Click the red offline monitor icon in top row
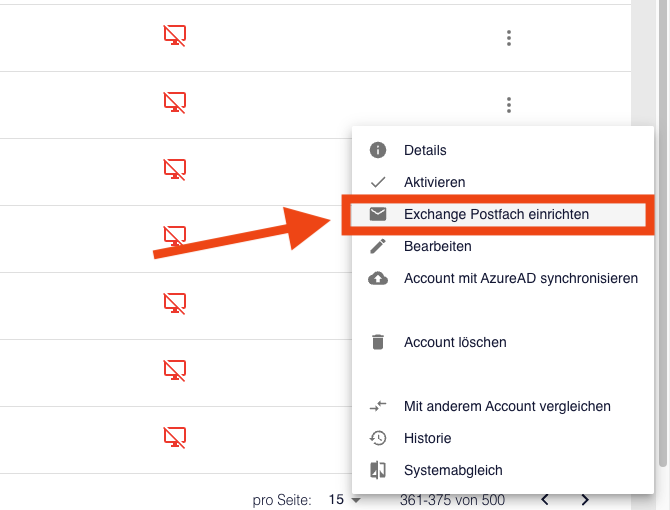 click(x=175, y=36)
